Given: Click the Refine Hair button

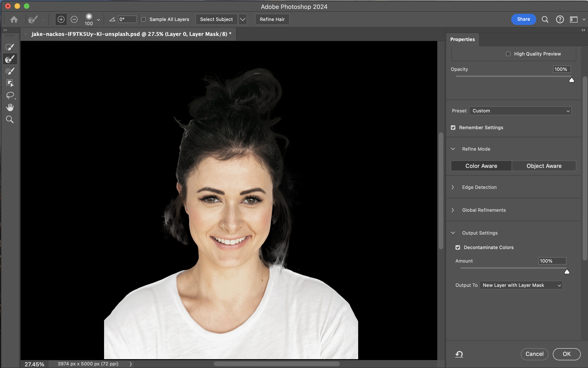Looking at the screenshot, I should pos(272,19).
